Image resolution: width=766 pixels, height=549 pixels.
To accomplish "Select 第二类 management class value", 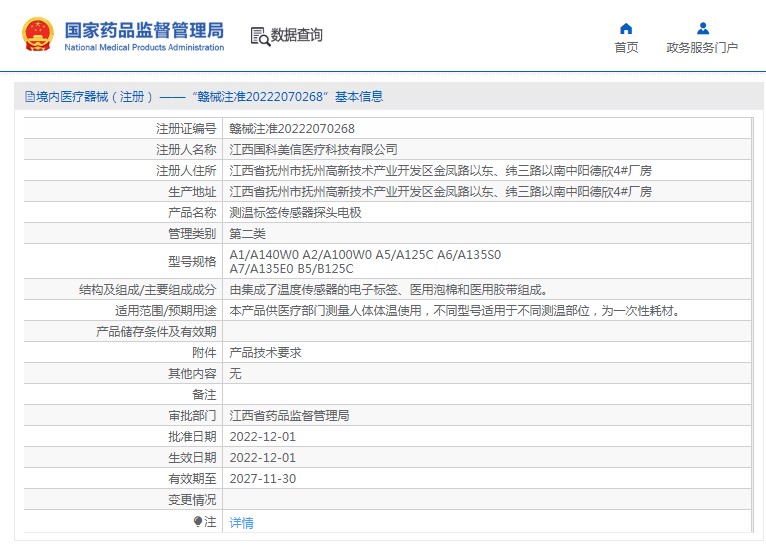I will (247, 233).
